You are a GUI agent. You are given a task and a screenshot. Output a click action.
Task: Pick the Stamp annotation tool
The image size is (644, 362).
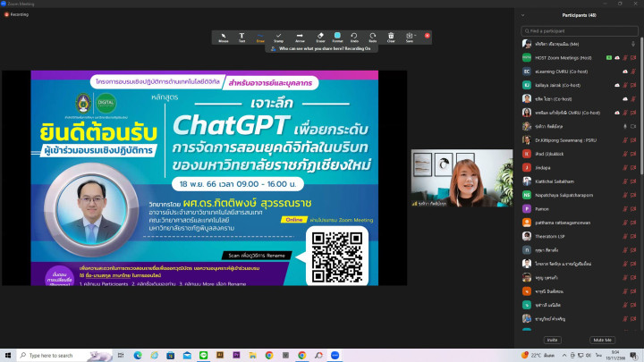tap(279, 38)
